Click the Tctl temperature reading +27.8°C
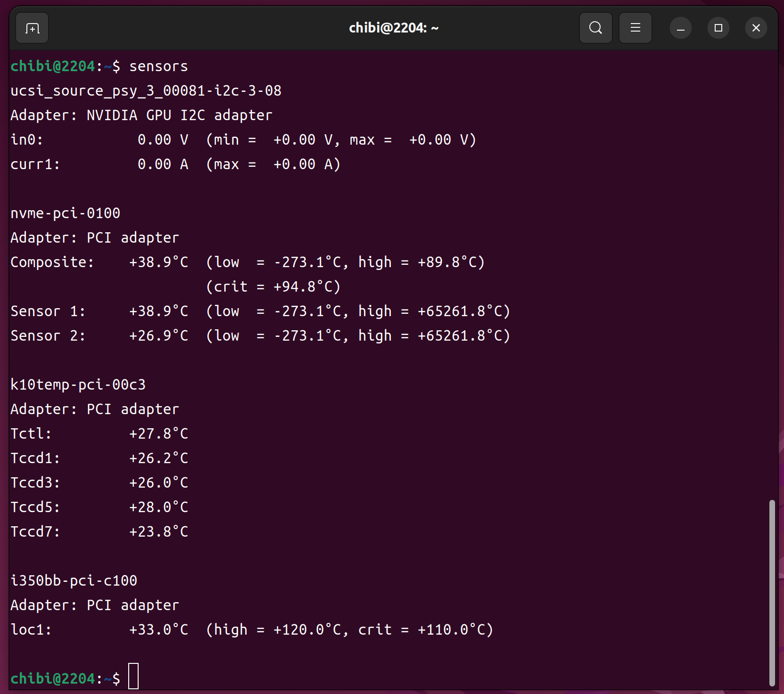 159,434
